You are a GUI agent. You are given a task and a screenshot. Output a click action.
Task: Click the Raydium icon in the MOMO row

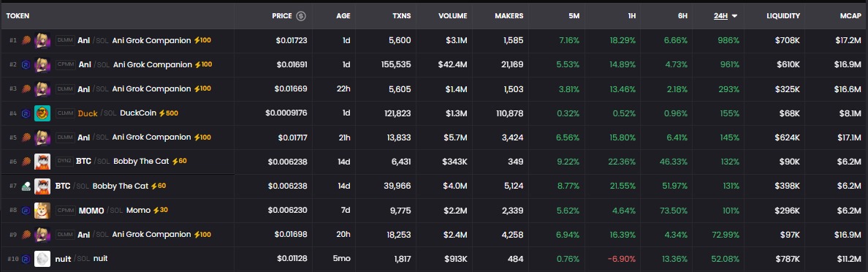tap(26, 211)
